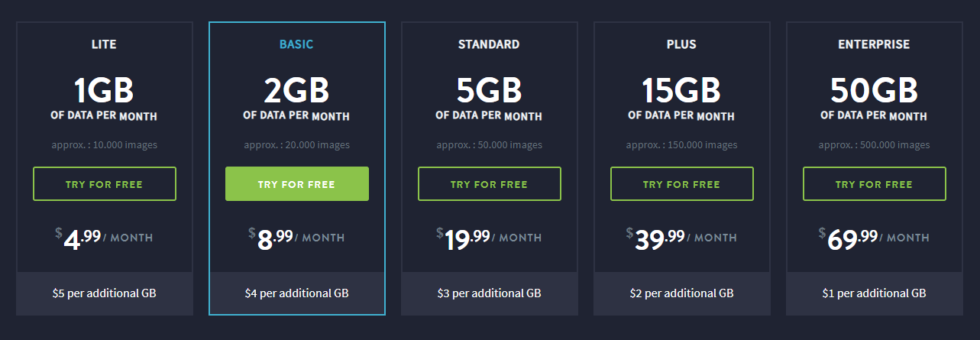Click the PLUS plan title
This screenshot has height=340, width=980.
(682, 44)
